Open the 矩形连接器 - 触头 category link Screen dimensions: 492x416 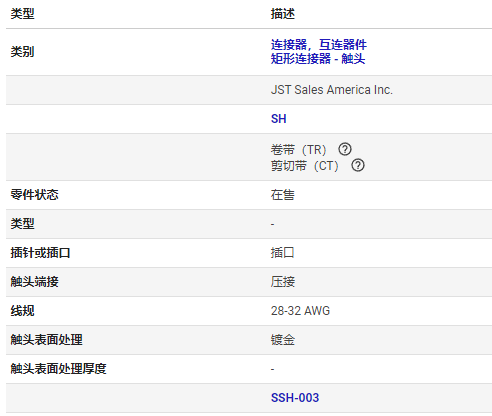[318, 59]
